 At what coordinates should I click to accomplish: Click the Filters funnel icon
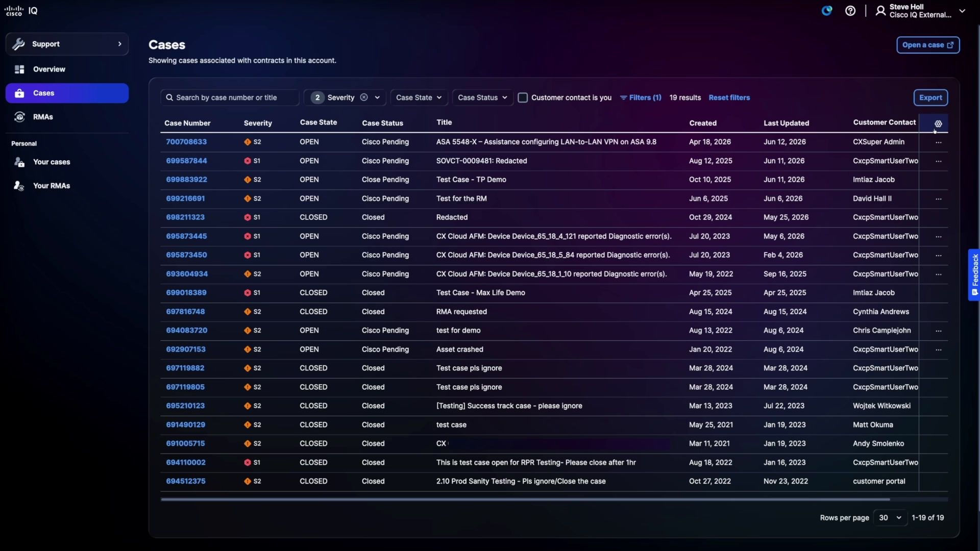(x=623, y=97)
